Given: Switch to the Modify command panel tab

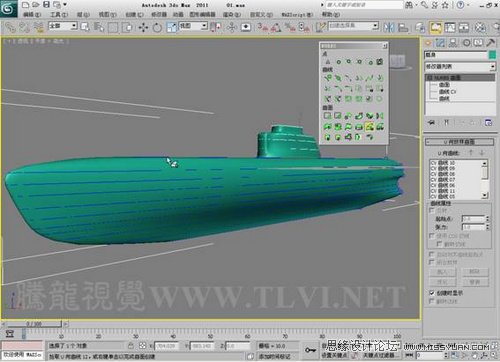Looking at the screenshot, I should 440,43.
